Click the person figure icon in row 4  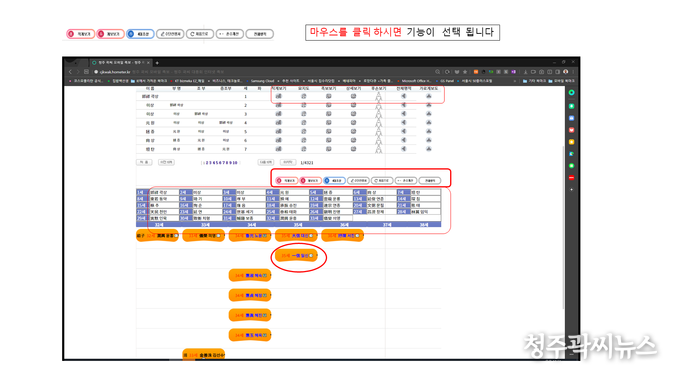(x=379, y=123)
